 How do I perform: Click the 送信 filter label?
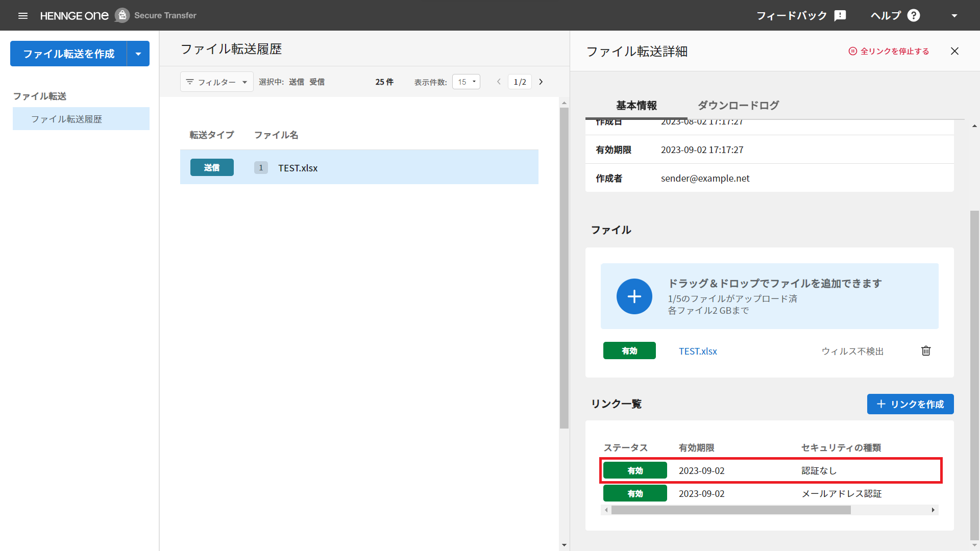(x=297, y=82)
